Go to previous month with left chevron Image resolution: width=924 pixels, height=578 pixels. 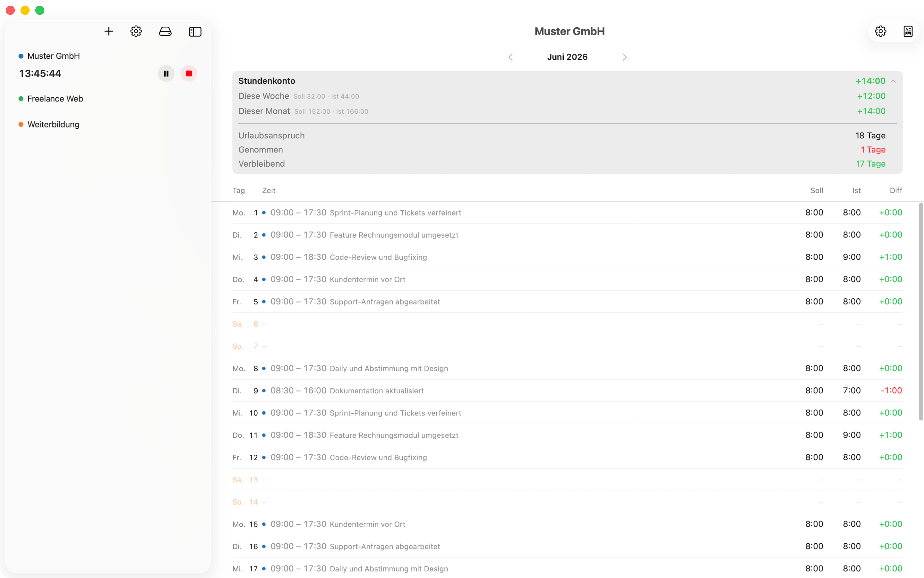[510, 57]
